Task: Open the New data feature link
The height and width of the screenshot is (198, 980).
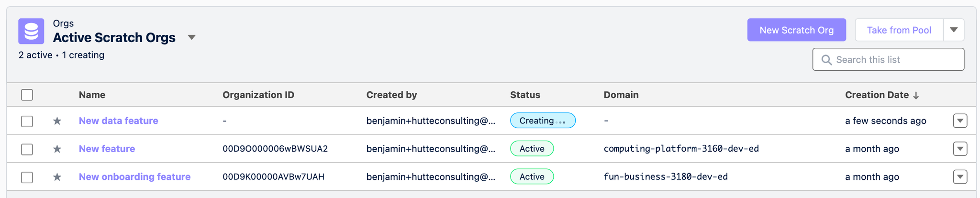Action: 118,121
